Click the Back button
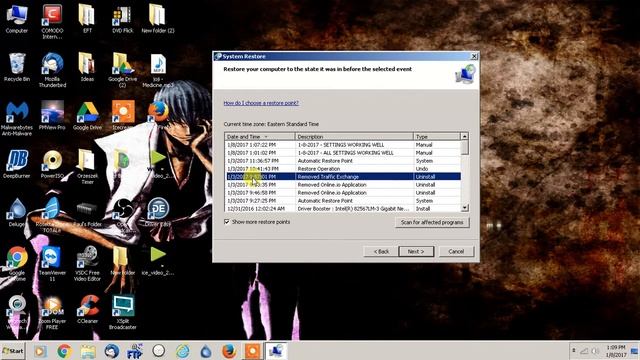640x360 pixels. (x=381, y=251)
